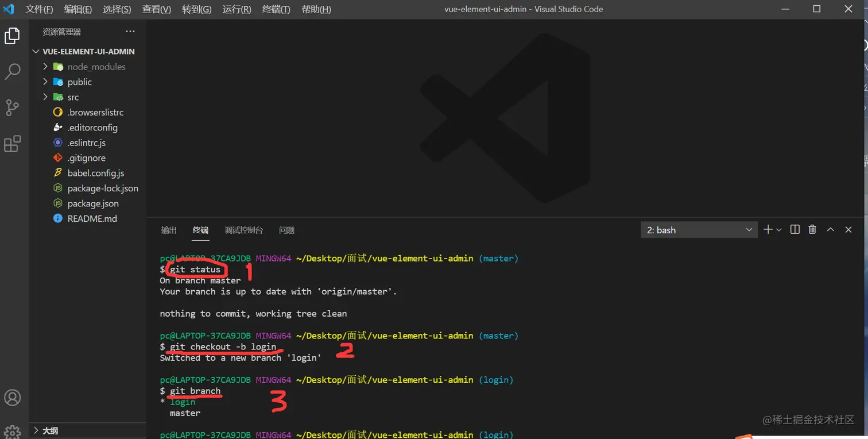
Task: Open the 终端(T) menu
Action: click(x=276, y=9)
